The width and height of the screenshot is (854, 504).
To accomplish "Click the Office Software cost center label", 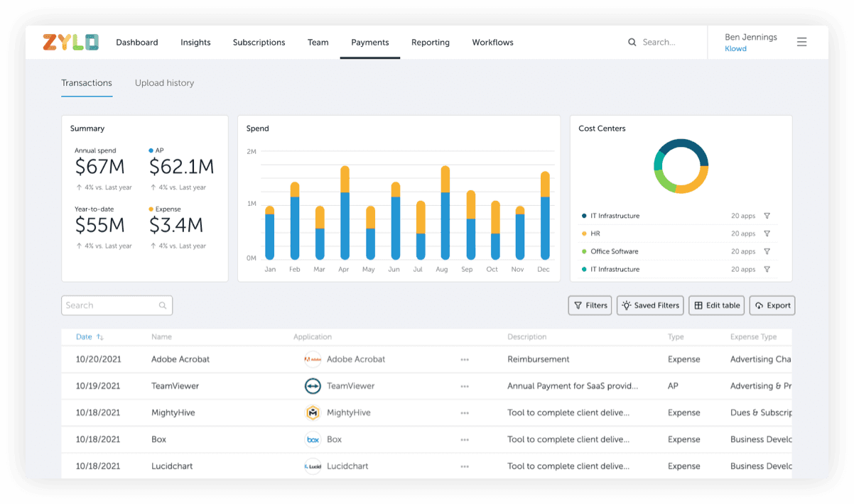I will coord(615,251).
